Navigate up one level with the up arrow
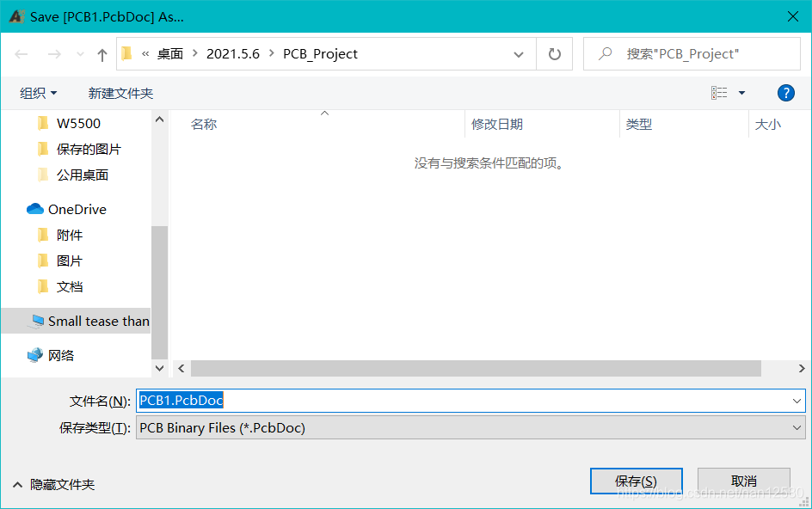Image resolution: width=812 pixels, height=509 pixels. [x=101, y=53]
